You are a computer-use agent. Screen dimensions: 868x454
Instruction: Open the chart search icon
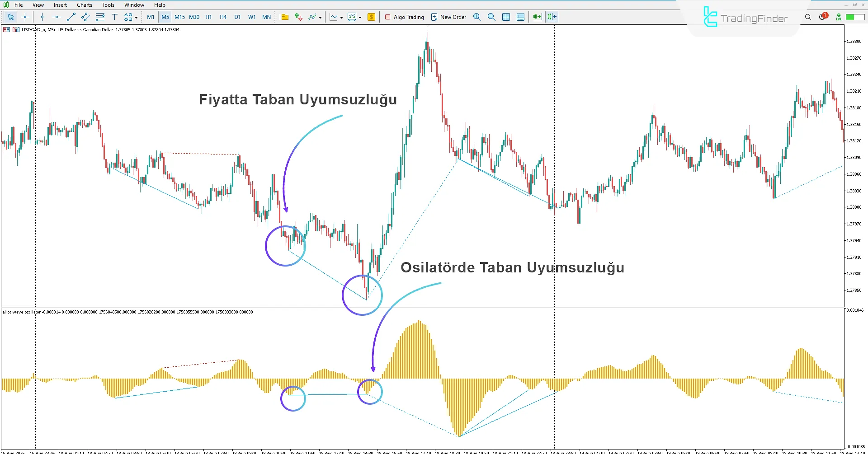(808, 17)
